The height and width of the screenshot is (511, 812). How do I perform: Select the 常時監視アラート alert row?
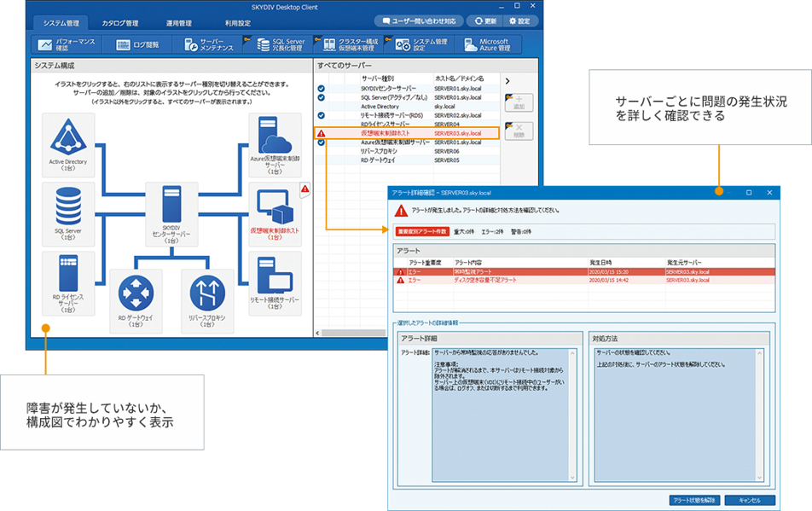584,272
